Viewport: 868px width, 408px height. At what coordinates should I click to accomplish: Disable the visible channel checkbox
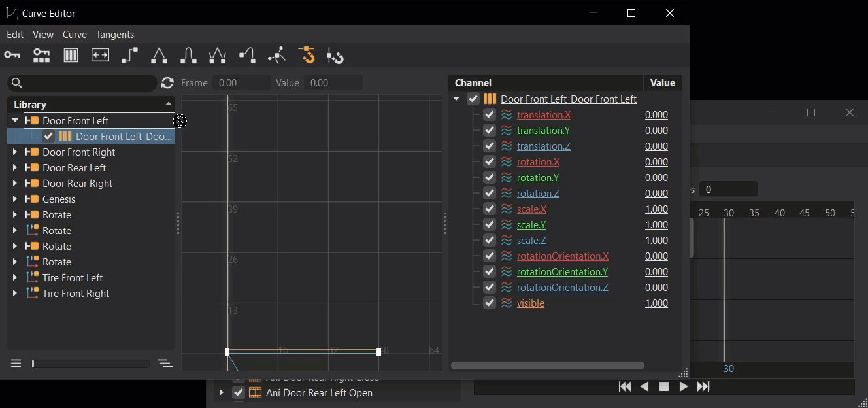[490, 303]
